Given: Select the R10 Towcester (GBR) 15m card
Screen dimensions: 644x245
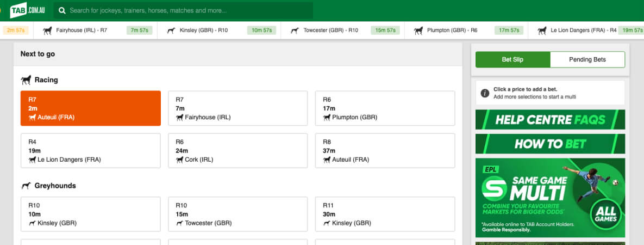Looking at the screenshot, I should click(238, 214).
